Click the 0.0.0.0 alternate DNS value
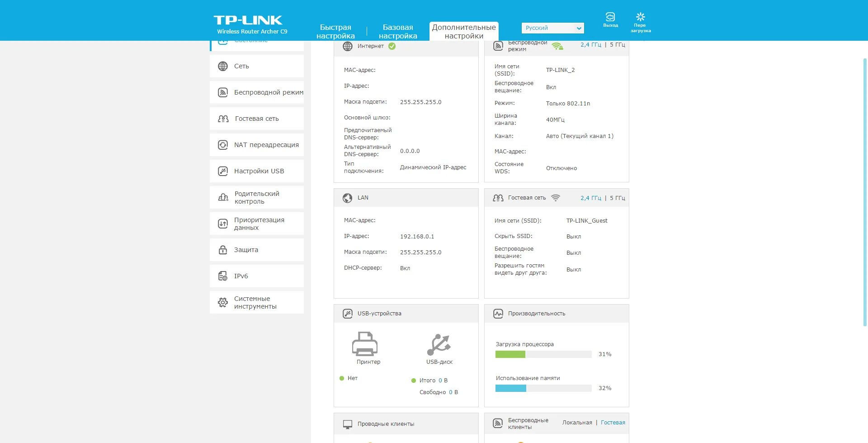This screenshot has height=443, width=868. tap(410, 151)
